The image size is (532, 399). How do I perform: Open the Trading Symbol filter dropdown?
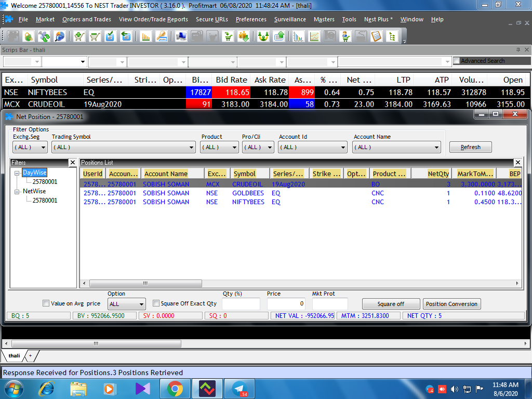(x=124, y=147)
